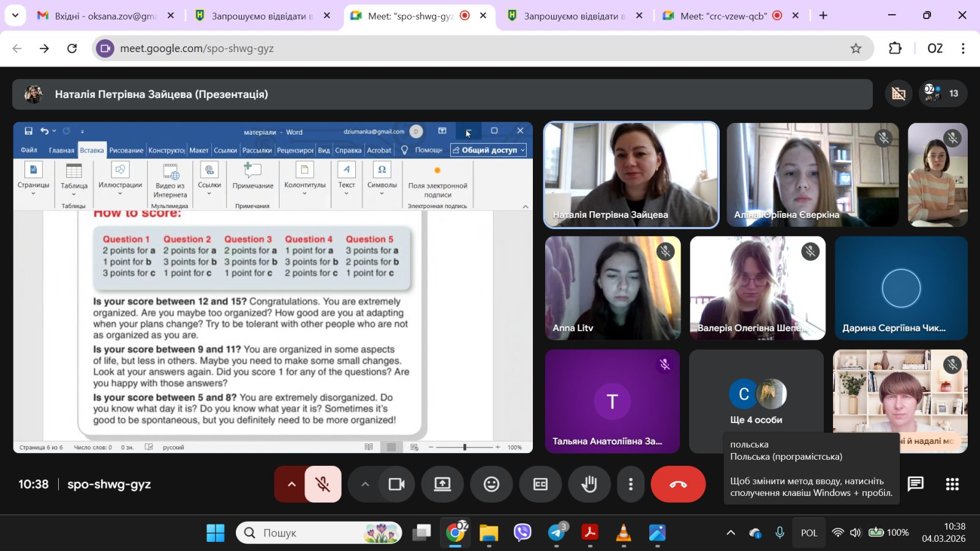This screenshot has height=551, width=980.
Task: Open taskbar volume speaker icon
Action: [x=856, y=533]
